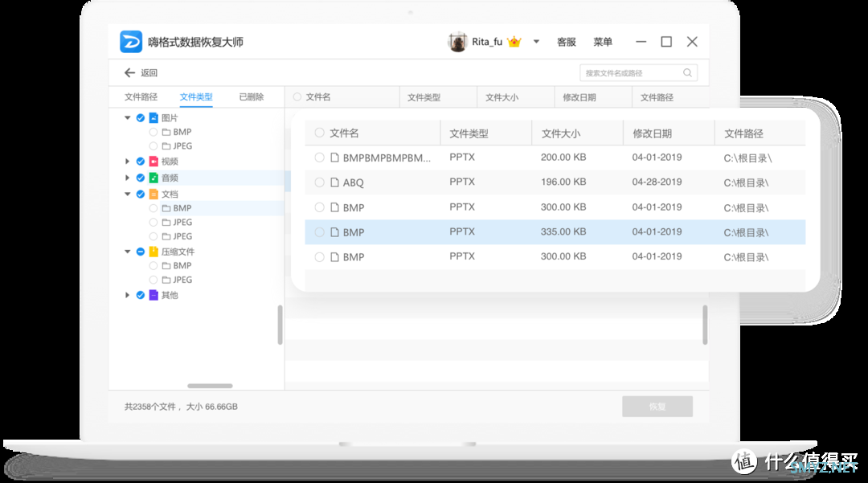Click the Rita_fu username
Viewport: 868px width, 483px height.
(x=486, y=42)
